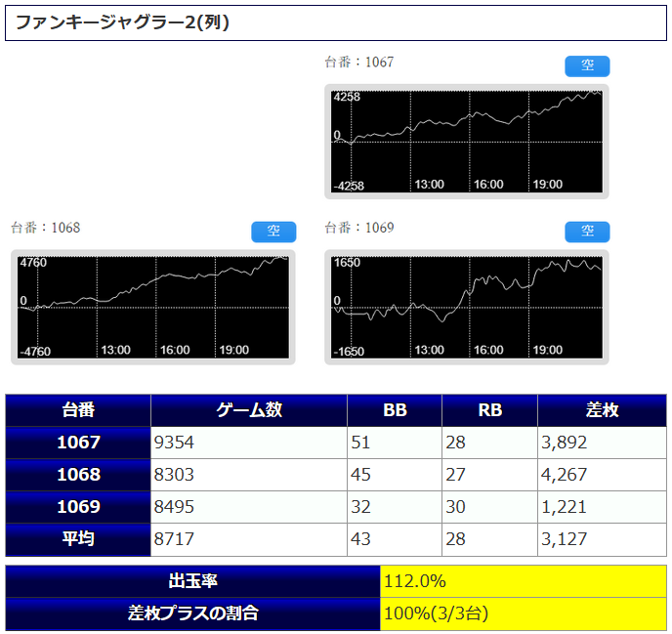Select the 1067 row header in the table
This screenshot has height=634, width=672.
(x=78, y=443)
